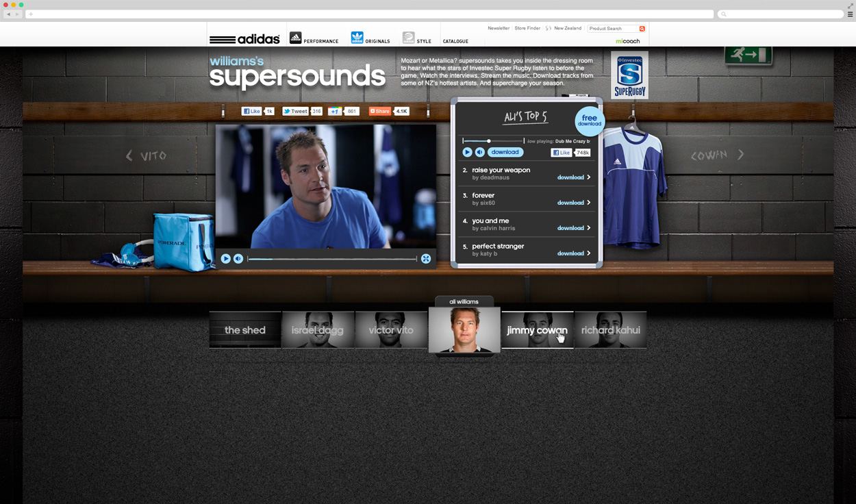Image resolution: width=856 pixels, height=504 pixels.
Task: Download raise your weapon by deadmaus
Action: click(570, 177)
